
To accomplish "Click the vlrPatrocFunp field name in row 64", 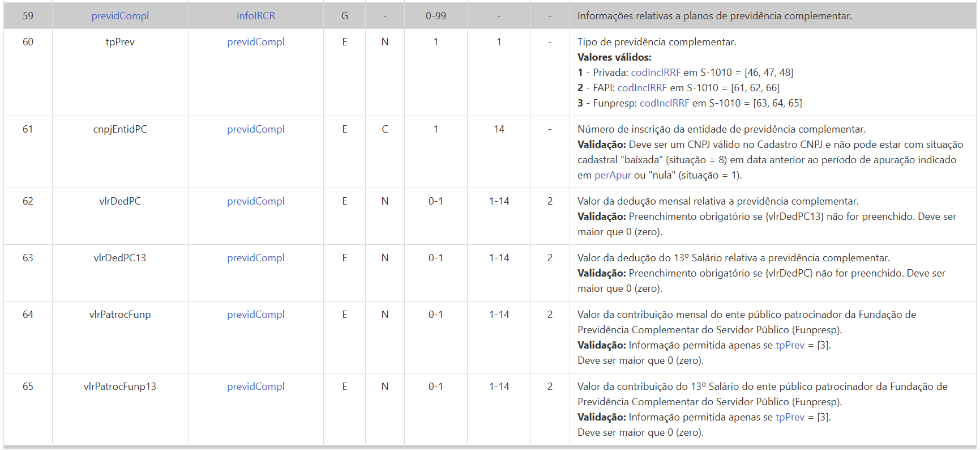I will click(120, 315).
